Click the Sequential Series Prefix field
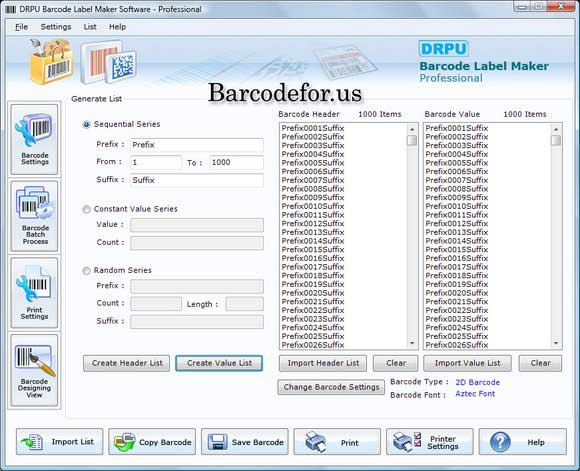Viewport: 580px width, 471px height. [x=197, y=145]
